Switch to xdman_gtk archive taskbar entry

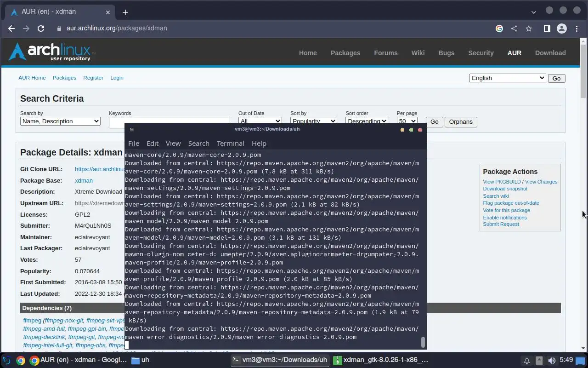381,360
